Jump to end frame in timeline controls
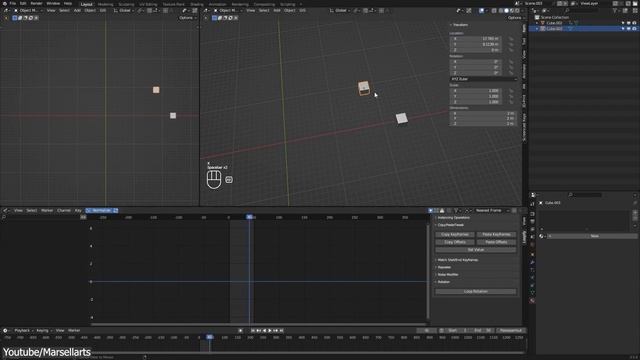Screen dimensions: 640x360 pyautogui.click(x=281, y=331)
